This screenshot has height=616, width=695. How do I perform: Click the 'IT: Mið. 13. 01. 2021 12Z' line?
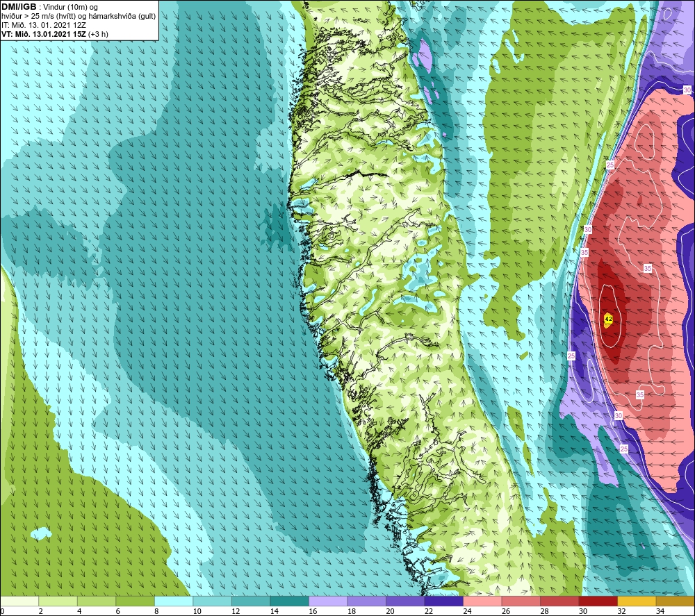click(x=43, y=25)
